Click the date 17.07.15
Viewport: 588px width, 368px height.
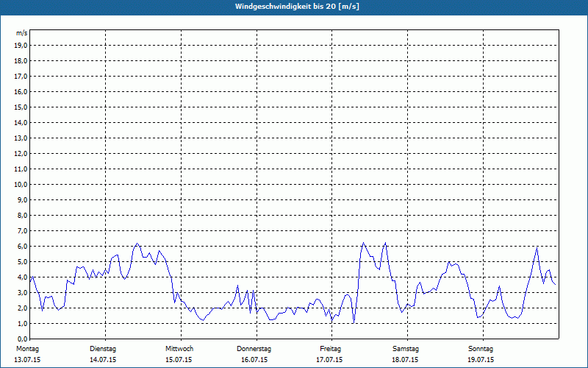tap(329, 360)
